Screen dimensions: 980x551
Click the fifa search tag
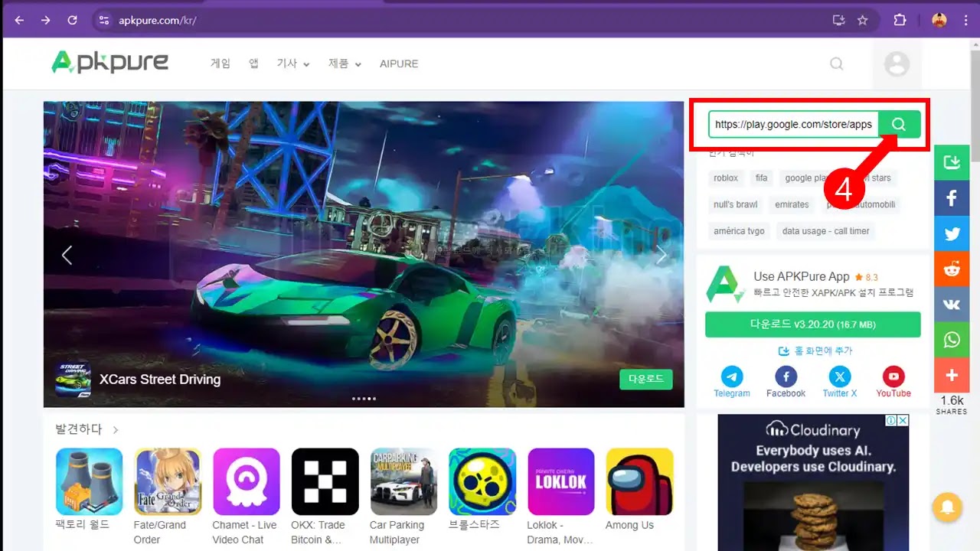(x=761, y=178)
